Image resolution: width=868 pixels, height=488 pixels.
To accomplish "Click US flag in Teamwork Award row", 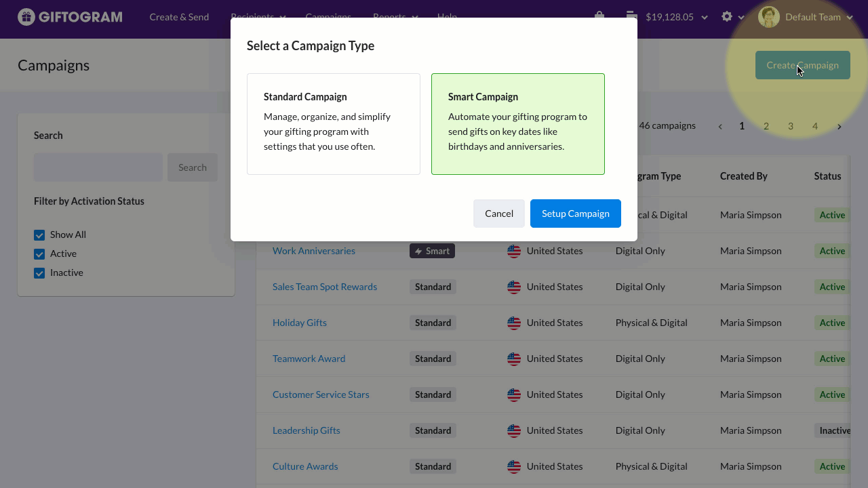I will (x=514, y=359).
